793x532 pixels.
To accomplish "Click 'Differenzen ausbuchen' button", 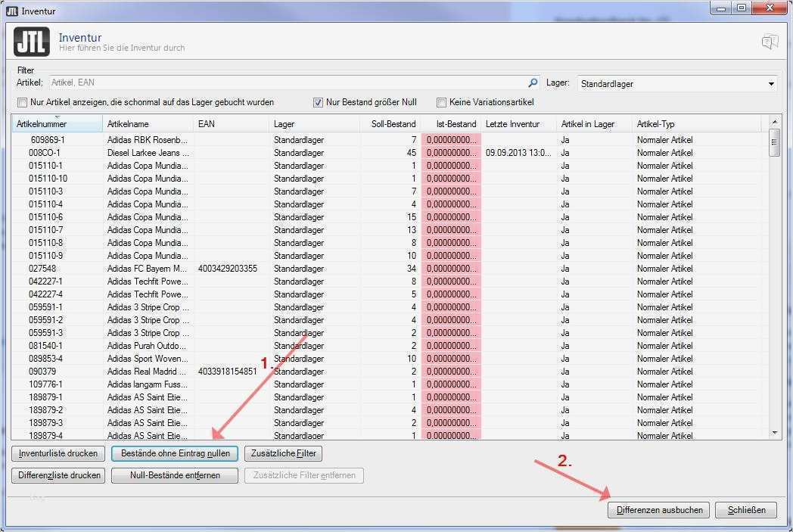I will (659, 510).
